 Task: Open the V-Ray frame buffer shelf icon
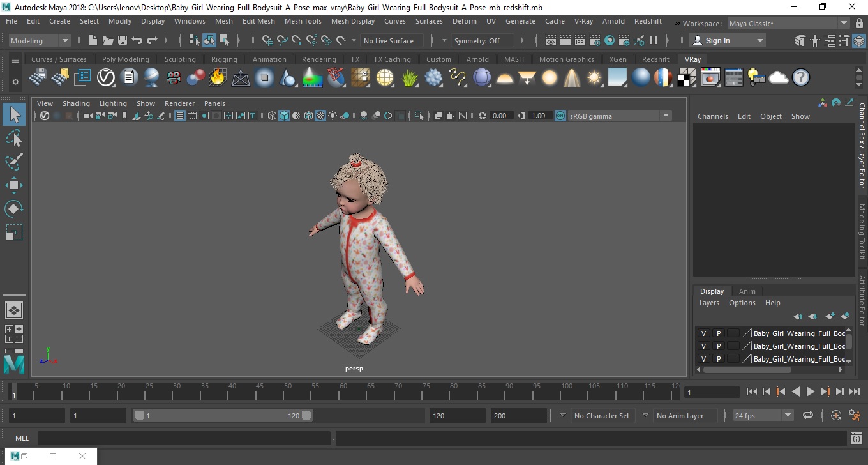[710, 78]
